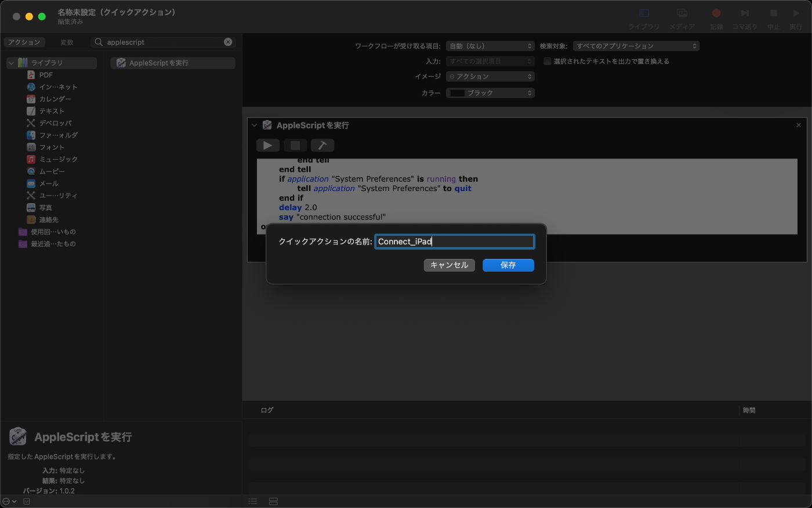Run the AppleScript with the play button
Image resolution: width=812 pixels, height=508 pixels.
(x=267, y=145)
